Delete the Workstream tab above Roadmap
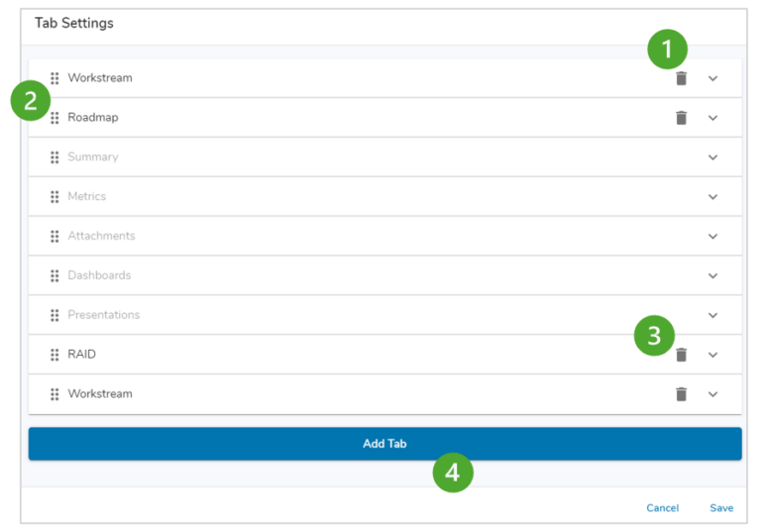The height and width of the screenshot is (532, 761). coord(682,78)
